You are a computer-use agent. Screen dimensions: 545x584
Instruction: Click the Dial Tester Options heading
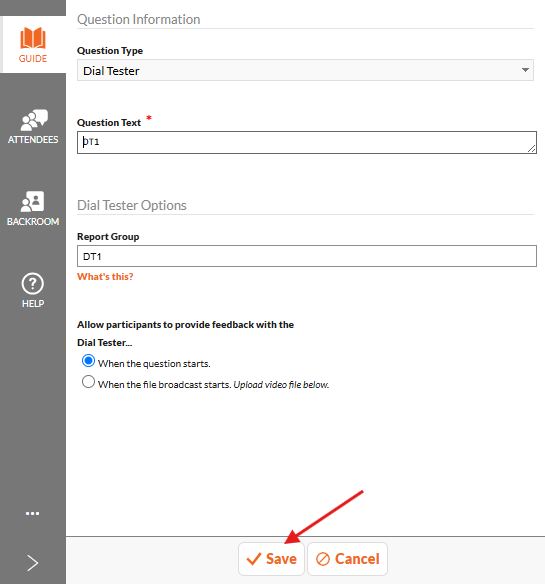pos(132,205)
